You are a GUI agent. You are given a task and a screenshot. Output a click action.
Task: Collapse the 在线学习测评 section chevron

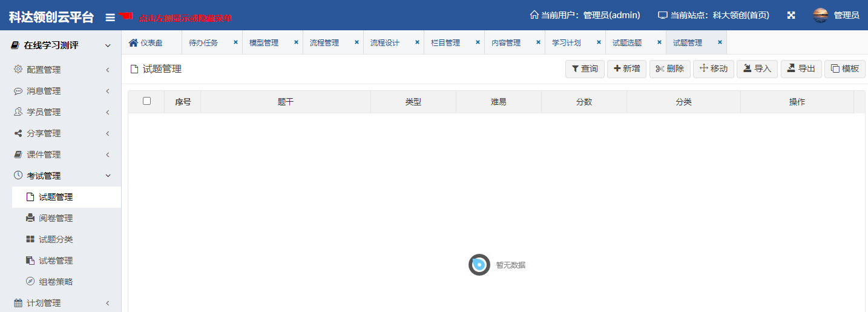point(108,46)
